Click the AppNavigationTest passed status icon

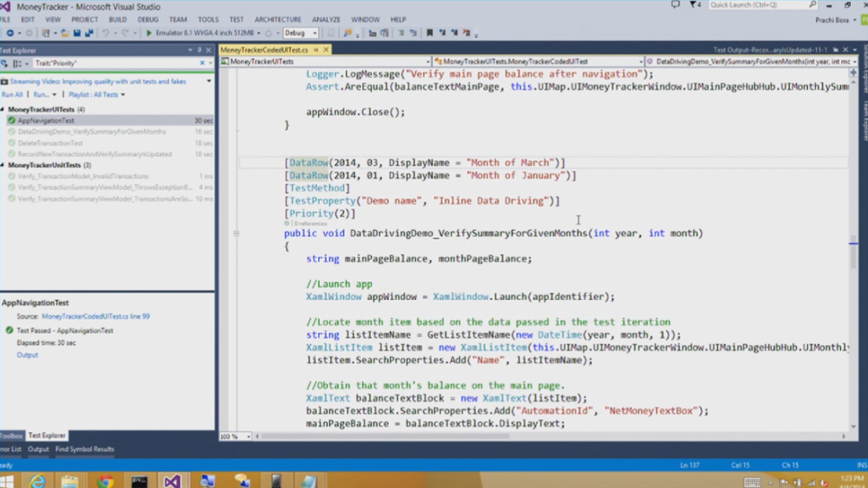pyautogui.click(x=12, y=120)
